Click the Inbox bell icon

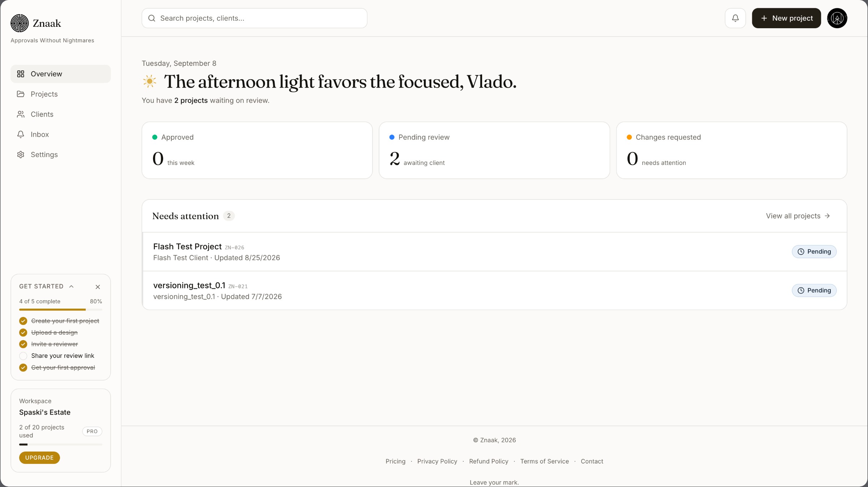pos(21,135)
